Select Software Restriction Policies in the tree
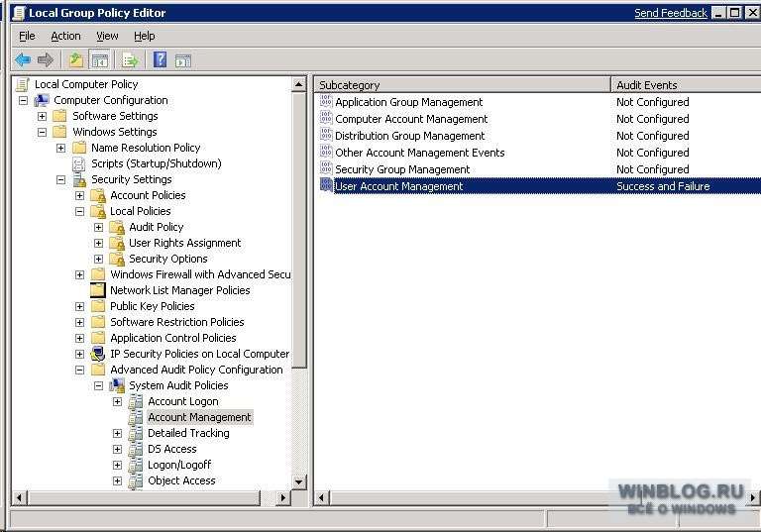 (176, 322)
